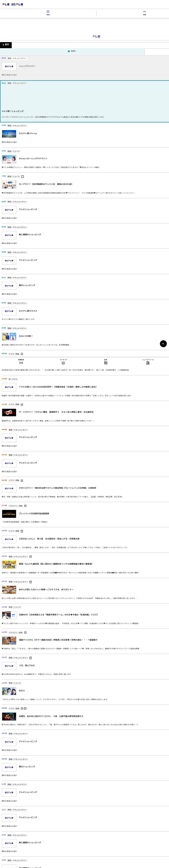Open the 配信 streaming tab
Screen dimensions: 169x868
coord(144,13)
